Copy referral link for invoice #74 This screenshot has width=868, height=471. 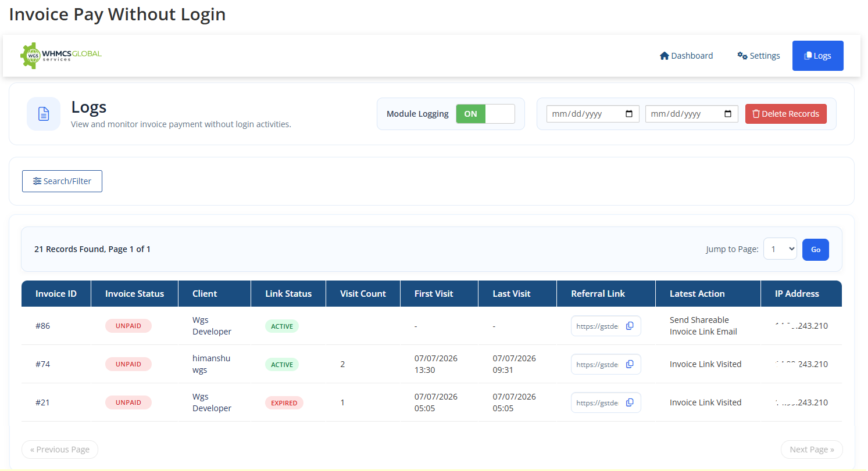tap(630, 364)
